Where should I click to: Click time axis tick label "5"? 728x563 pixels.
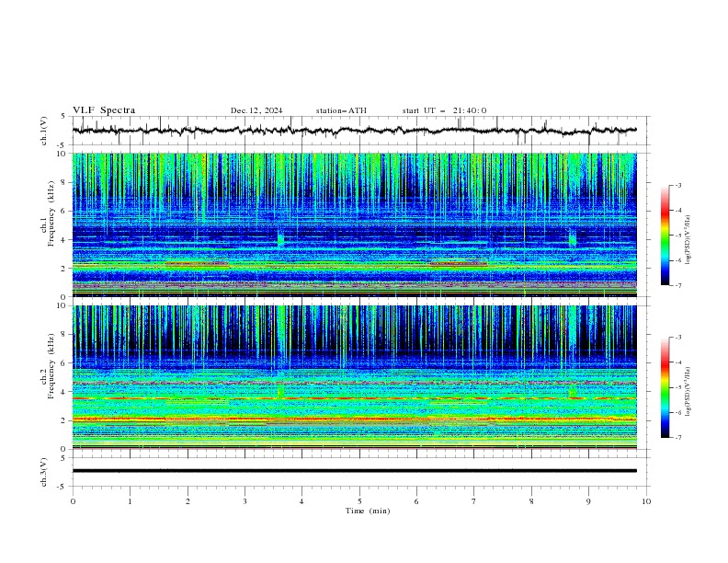pyautogui.click(x=359, y=501)
